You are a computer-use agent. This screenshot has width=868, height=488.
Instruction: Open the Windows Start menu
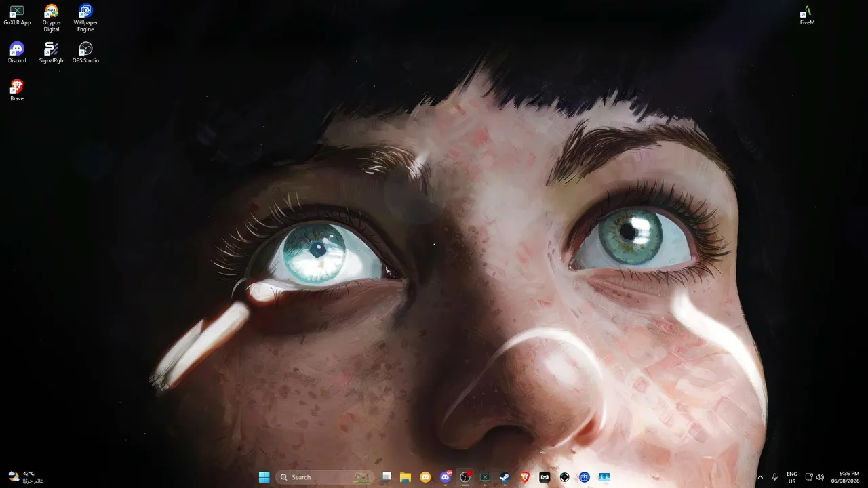(264, 477)
